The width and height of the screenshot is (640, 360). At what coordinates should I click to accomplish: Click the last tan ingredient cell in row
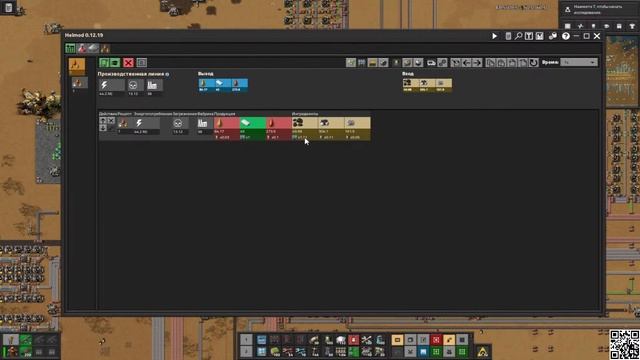[x=357, y=129]
